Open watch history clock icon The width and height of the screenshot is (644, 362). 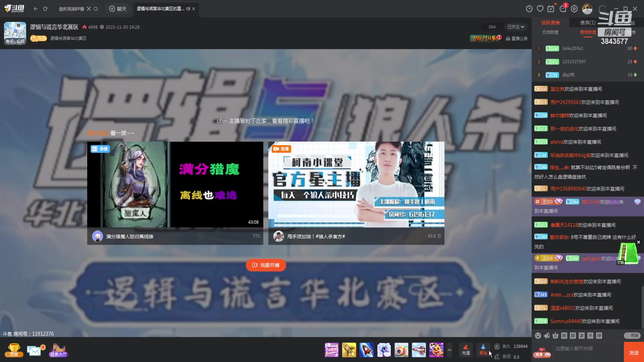click(529, 9)
